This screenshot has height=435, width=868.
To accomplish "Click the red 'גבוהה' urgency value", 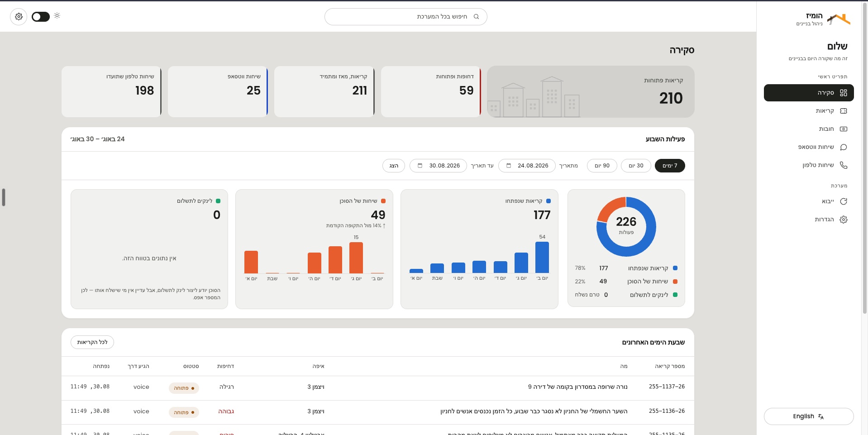I will pos(226,411).
